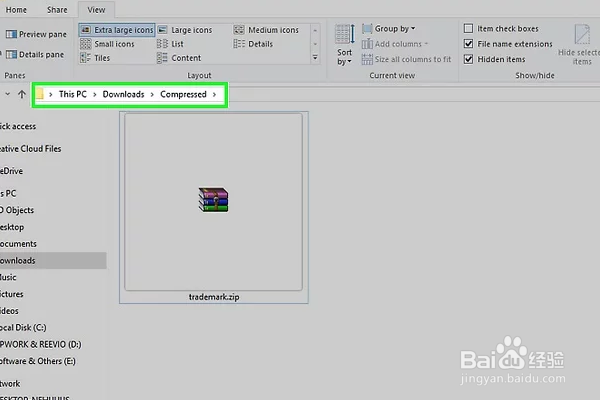The image size is (600, 400).
Task: Open Documents folder in sidebar
Action: tap(18, 244)
